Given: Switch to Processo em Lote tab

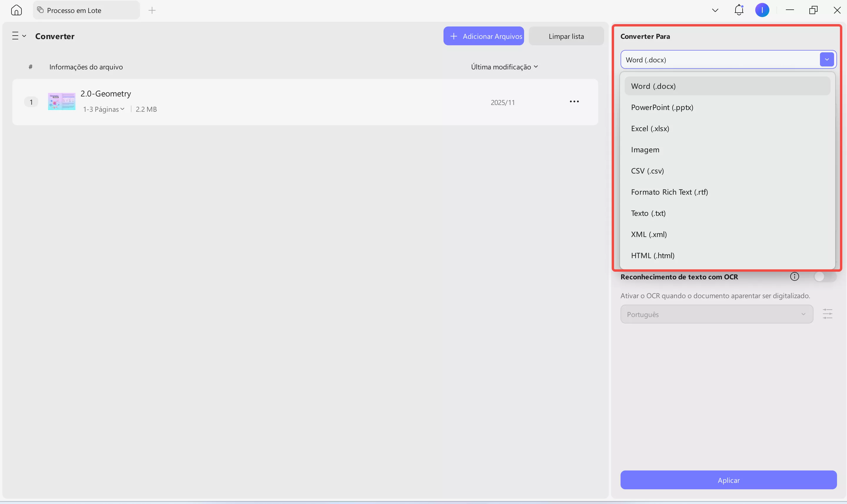Looking at the screenshot, I should tap(74, 10).
